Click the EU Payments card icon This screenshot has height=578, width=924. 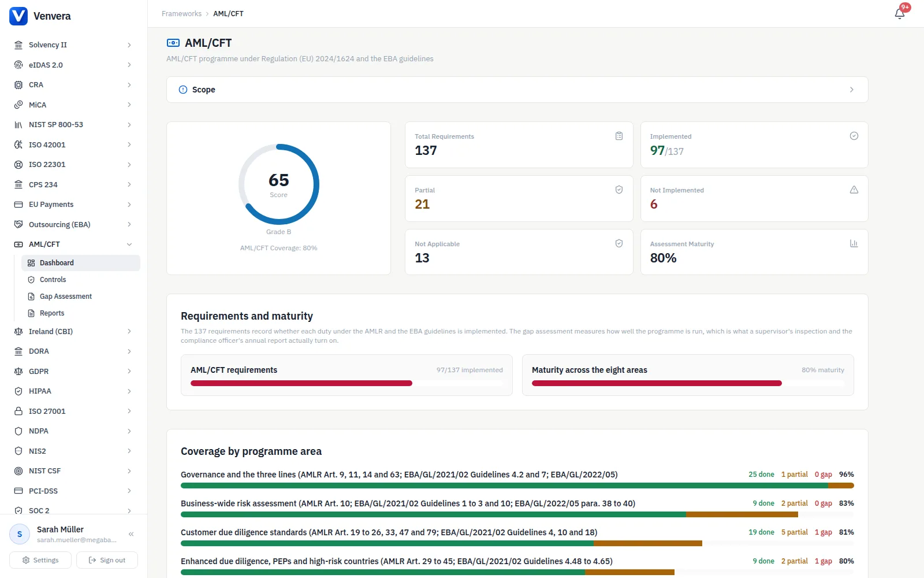click(x=18, y=205)
